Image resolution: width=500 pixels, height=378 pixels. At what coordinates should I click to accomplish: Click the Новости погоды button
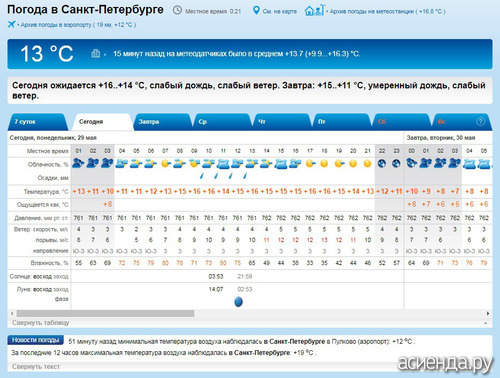36,340
